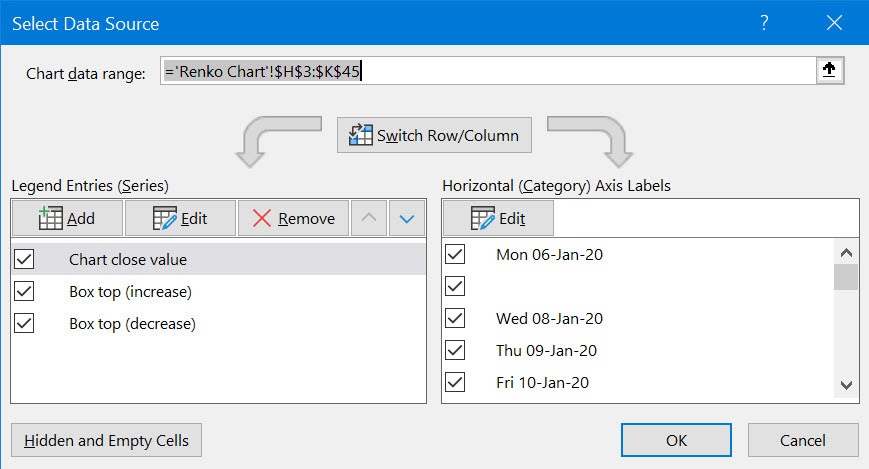869x469 pixels.
Task: Click the axis labels scrollbar thumb
Action: (846, 277)
